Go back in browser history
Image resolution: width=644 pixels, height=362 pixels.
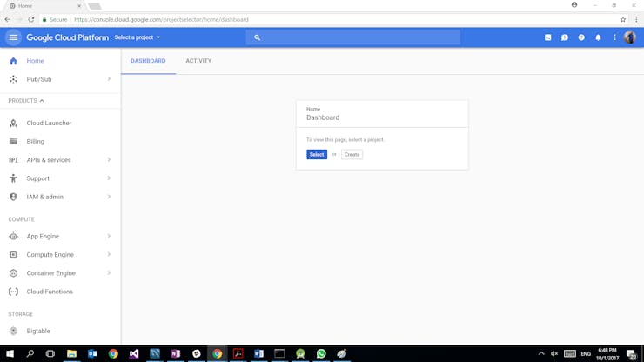click(7, 19)
